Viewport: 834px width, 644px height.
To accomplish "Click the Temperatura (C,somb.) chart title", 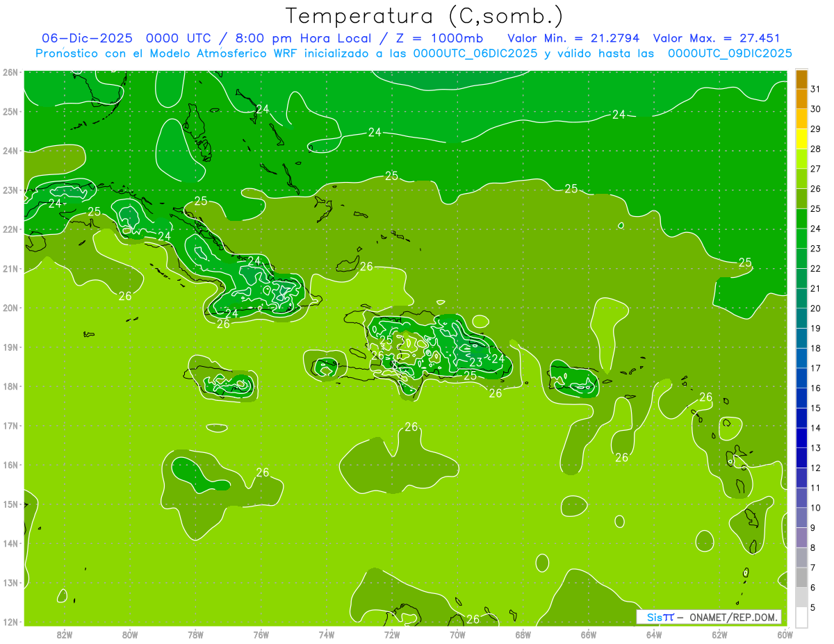I will pyautogui.click(x=425, y=15).
